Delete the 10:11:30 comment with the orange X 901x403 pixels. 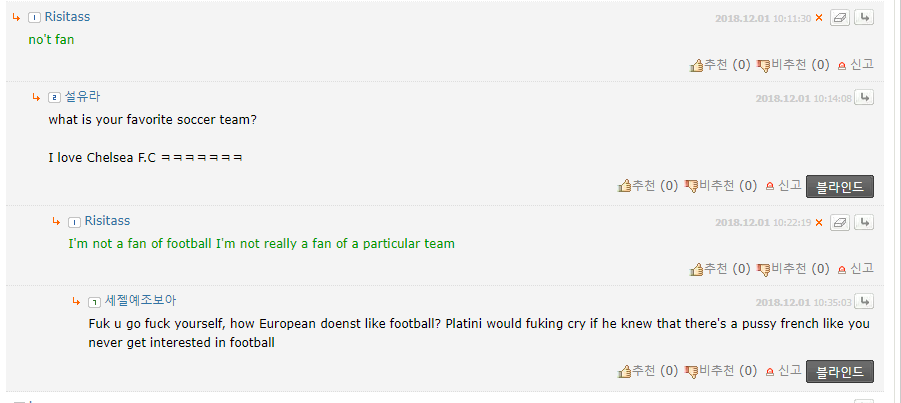pyautogui.click(x=819, y=18)
